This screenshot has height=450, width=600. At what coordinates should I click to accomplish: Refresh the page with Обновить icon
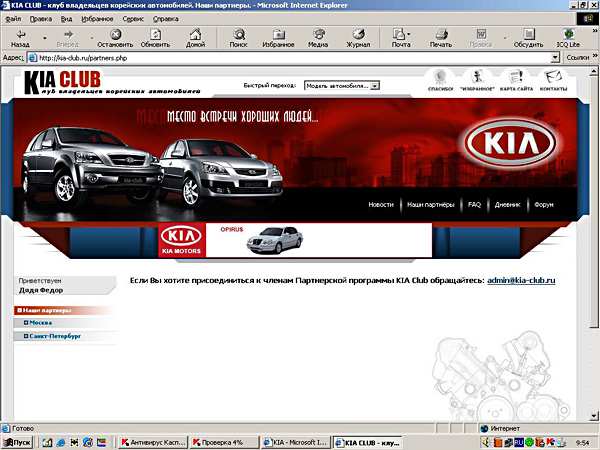click(155, 38)
